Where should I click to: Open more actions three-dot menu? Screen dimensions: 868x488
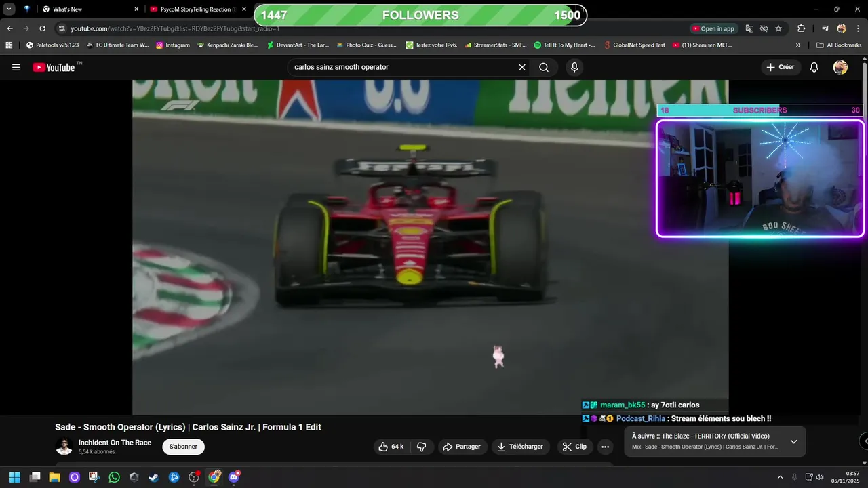pos(606,447)
